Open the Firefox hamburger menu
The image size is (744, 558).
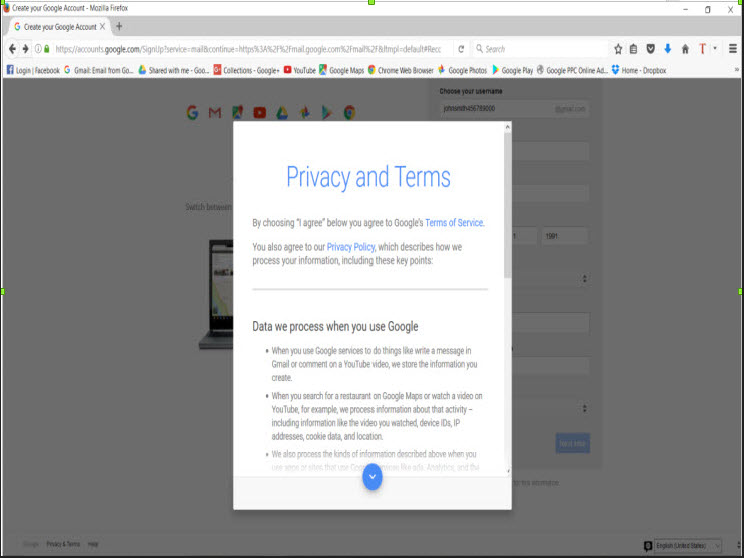[733, 48]
